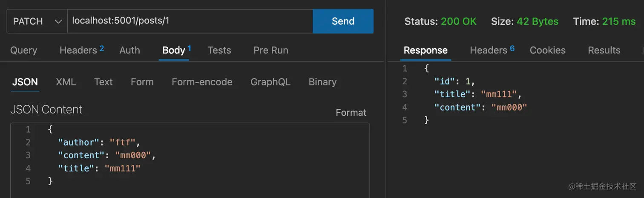Screen dimensions: 644x198
Task: Choose the XML body type
Action: [66, 82]
